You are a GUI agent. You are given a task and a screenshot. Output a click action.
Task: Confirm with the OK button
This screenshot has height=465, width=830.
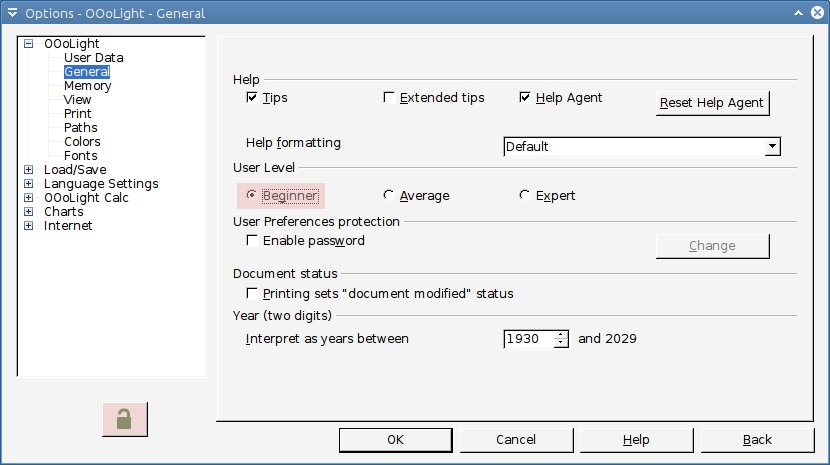click(x=395, y=440)
